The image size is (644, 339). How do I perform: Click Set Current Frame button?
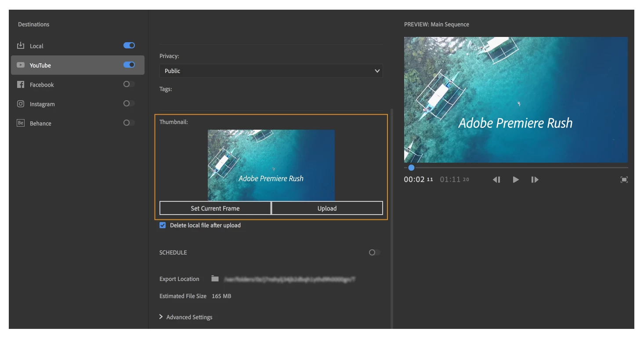(x=215, y=208)
